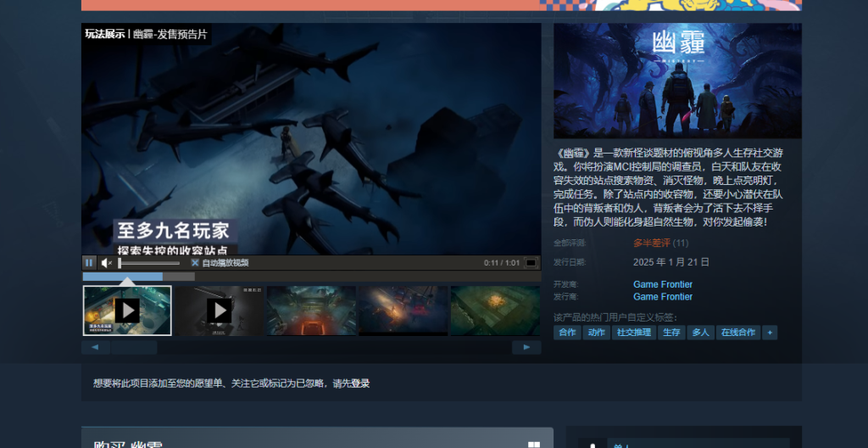Select the 合作 tag

click(x=567, y=333)
